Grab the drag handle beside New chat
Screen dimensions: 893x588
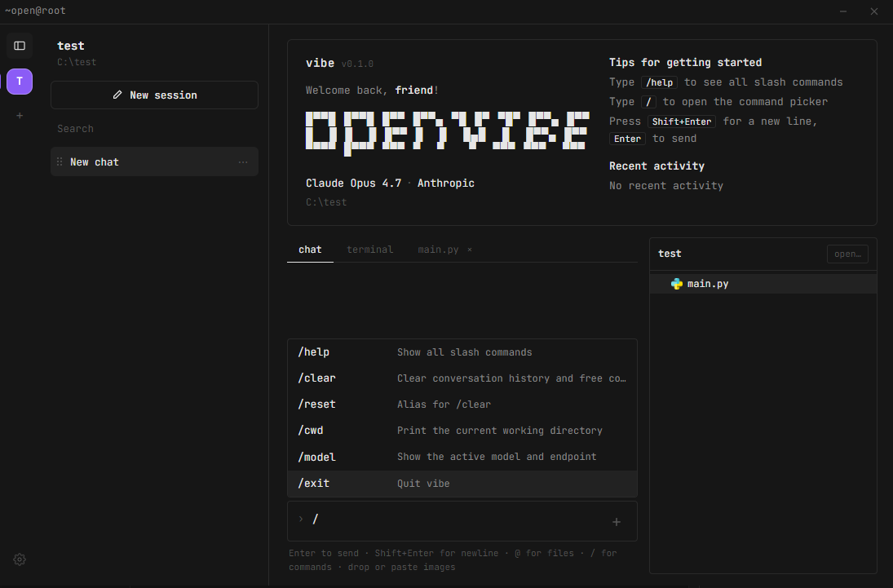click(60, 161)
